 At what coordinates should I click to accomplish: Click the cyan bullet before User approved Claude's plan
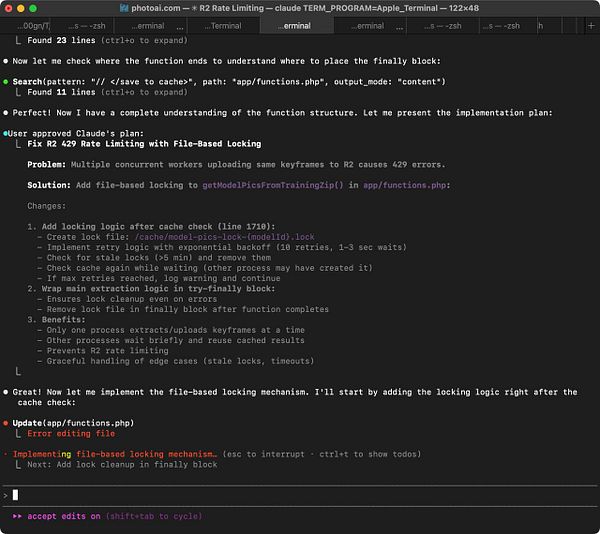coord(5,134)
